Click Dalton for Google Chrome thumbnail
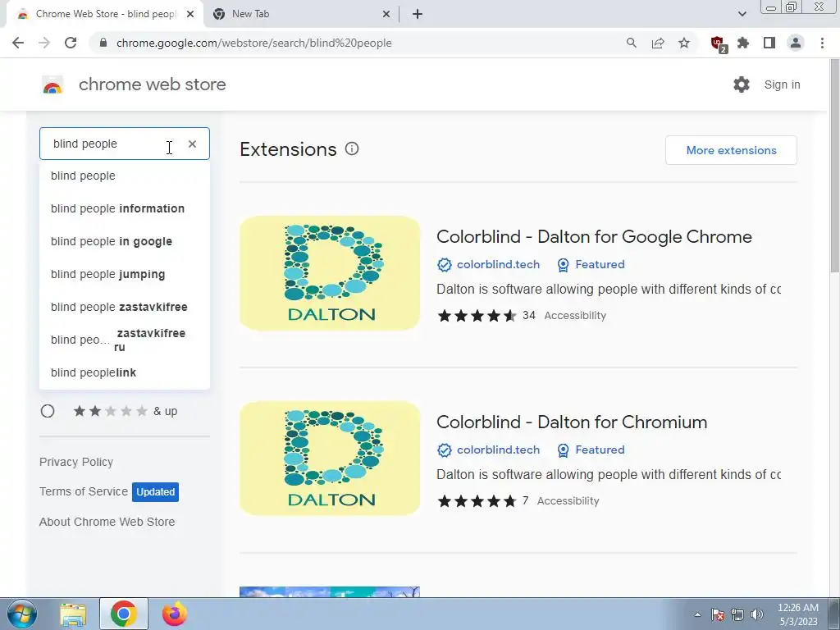 click(x=330, y=273)
